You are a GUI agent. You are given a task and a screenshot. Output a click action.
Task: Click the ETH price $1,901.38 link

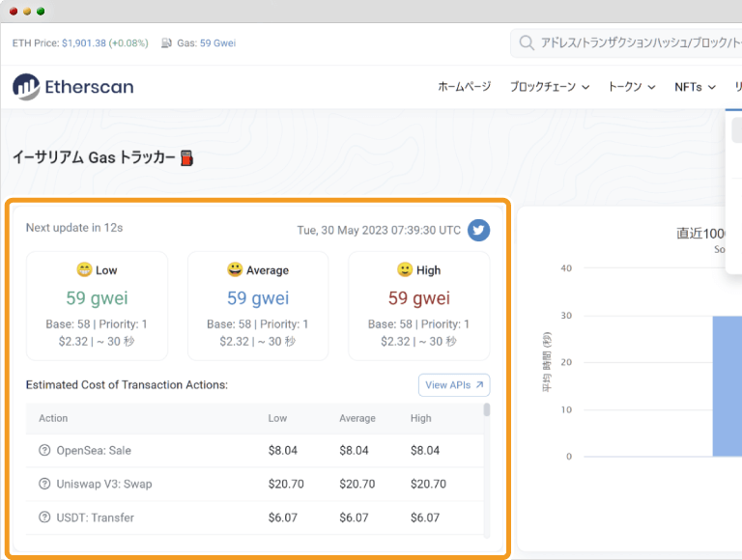tap(84, 43)
